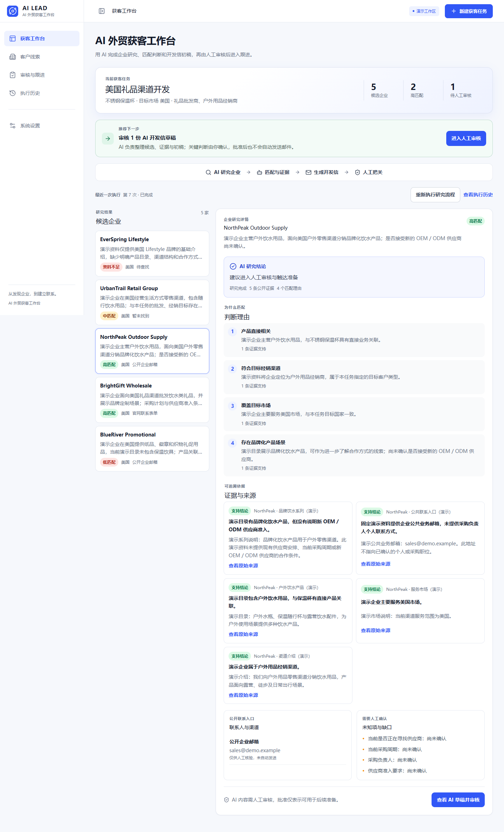Open the 查看执行历史 link
The height and width of the screenshot is (832, 504).
[478, 195]
